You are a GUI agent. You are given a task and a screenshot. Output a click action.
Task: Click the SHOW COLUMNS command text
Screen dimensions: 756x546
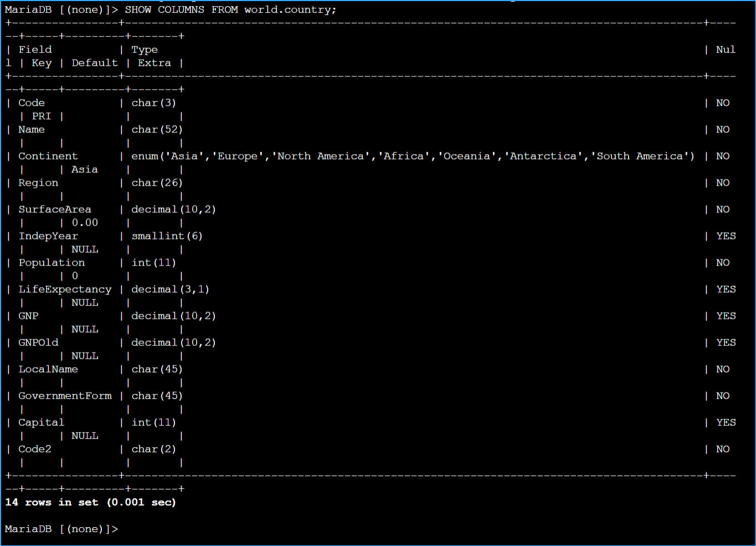[x=230, y=10]
